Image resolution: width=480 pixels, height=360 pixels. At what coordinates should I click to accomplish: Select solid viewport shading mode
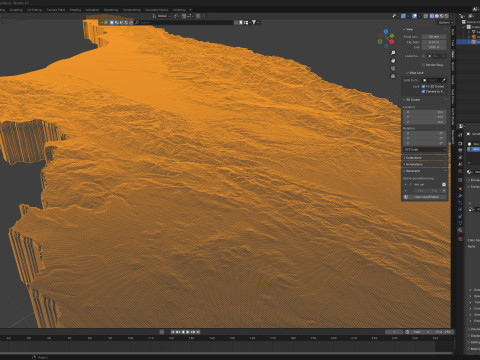[x=437, y=16]
